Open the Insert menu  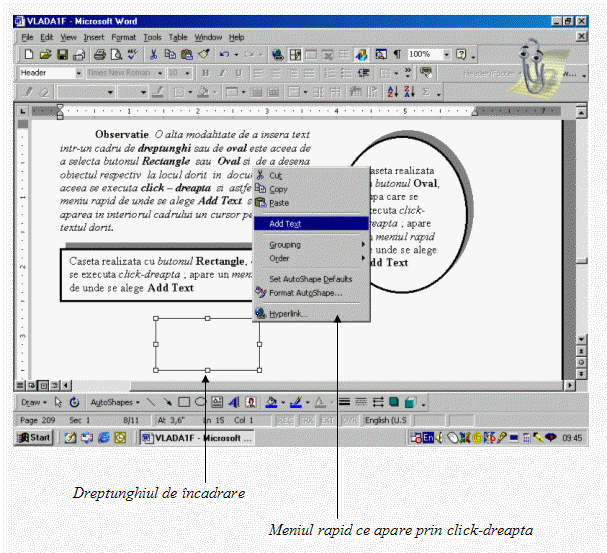[94, 38]
